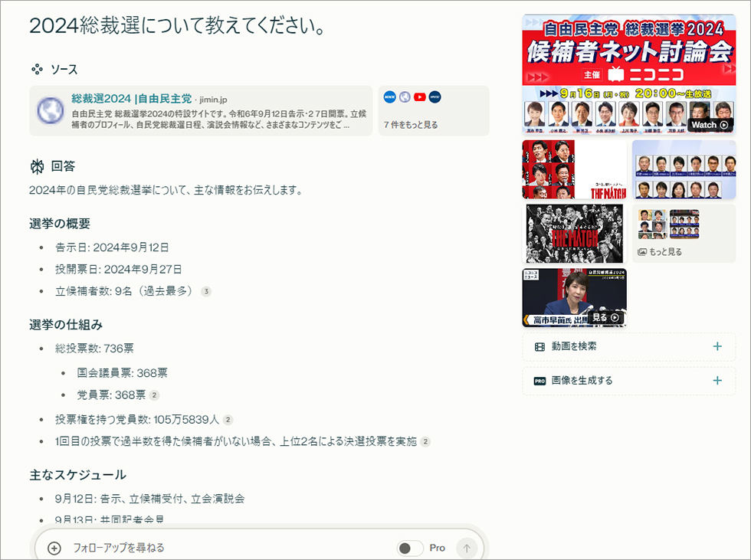Click the ソース heading icon

37,70
